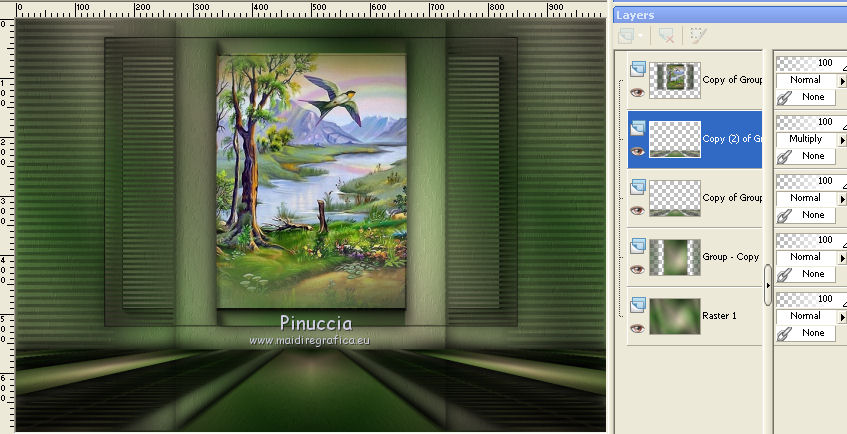Hide the Group - Copy layer eye icon
847x434 pixels.
coord(637,269)
